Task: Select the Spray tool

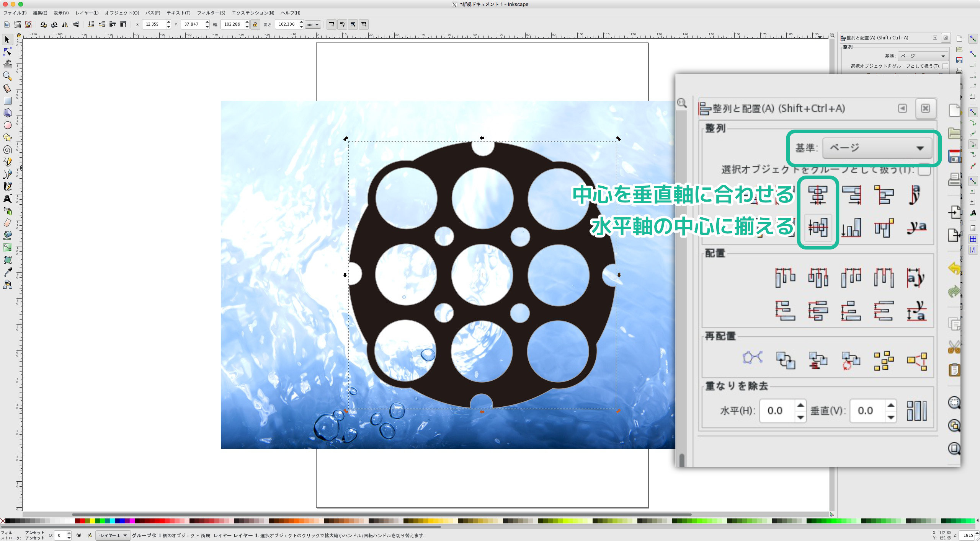Action: coord(7,211)
